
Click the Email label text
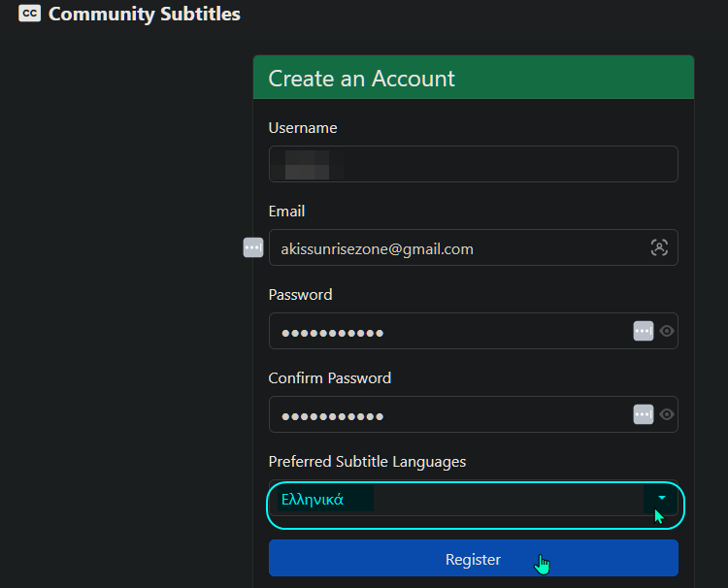pos(286,212)
